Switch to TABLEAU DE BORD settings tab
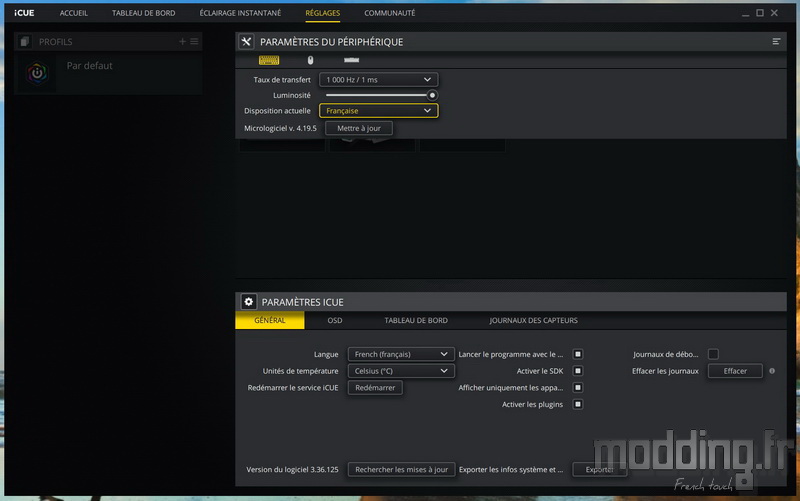Screen dimensions: 800x501 pos(416,320)
